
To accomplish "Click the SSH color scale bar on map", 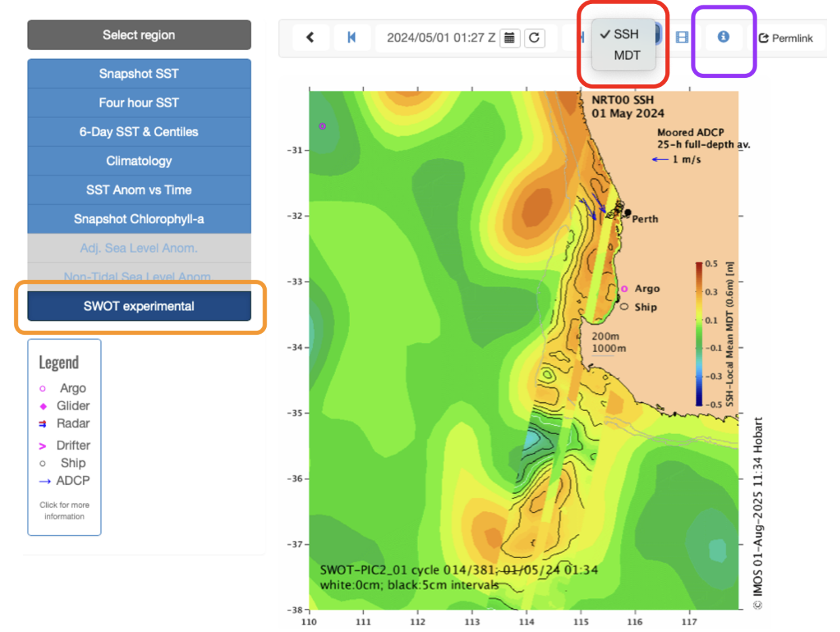I will [701, 333].
